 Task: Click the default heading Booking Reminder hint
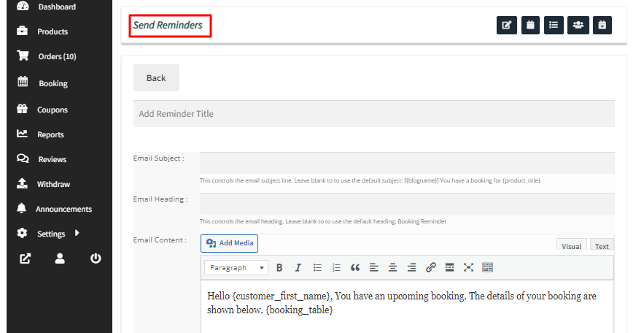[x=323, y=221]
